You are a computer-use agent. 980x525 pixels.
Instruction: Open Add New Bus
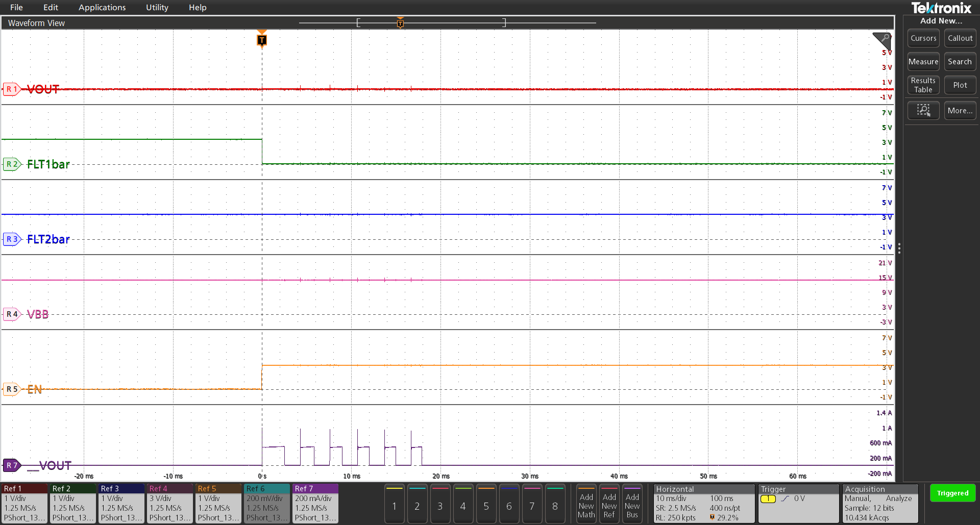632,504
